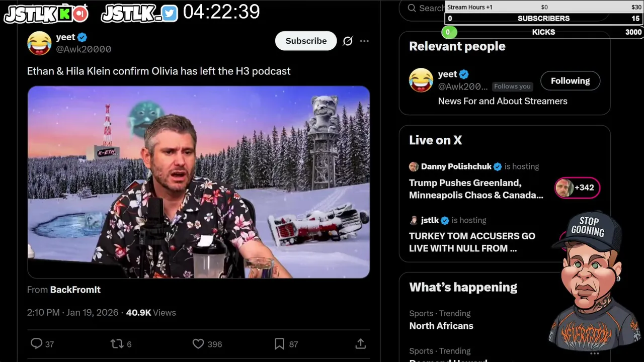
Task: Join the +342 listeners live space
Action: pos(577,188)
